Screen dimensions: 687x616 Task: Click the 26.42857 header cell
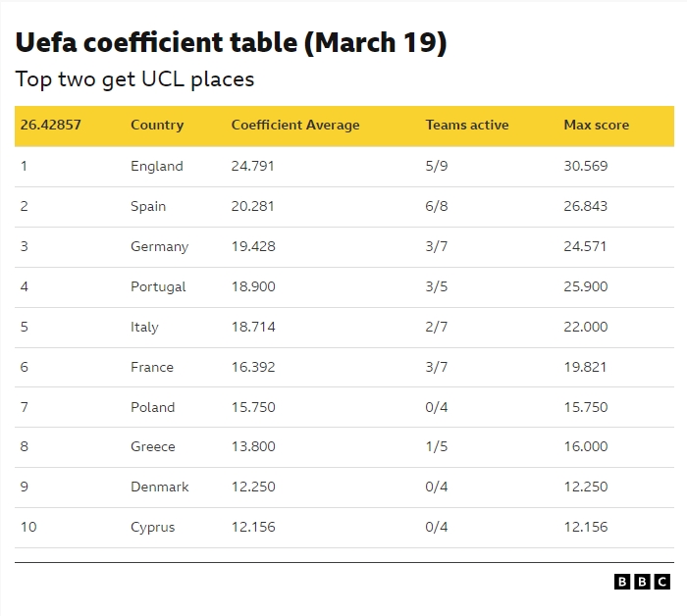coord(50,126)
